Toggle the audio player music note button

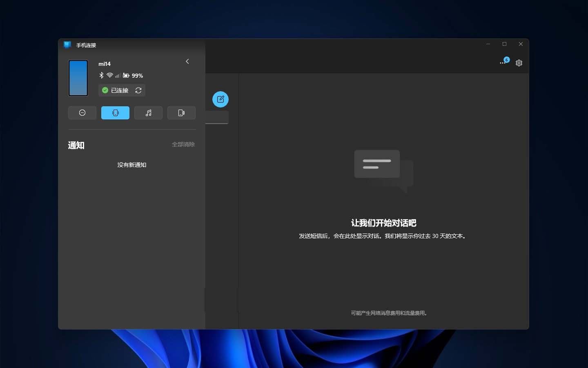coord(148,113)
